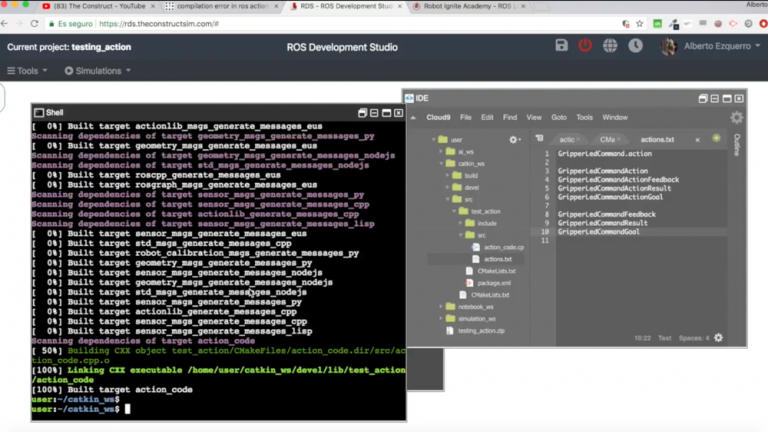Click Spaces: 4 indentation setting
Image resolution: width=768 pixels, height=432 pixels.
(694, 338)
